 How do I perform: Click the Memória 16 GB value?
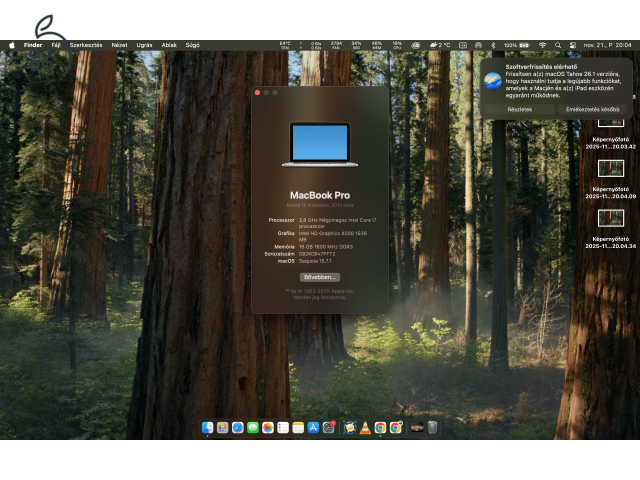click(x=326, y=247)
